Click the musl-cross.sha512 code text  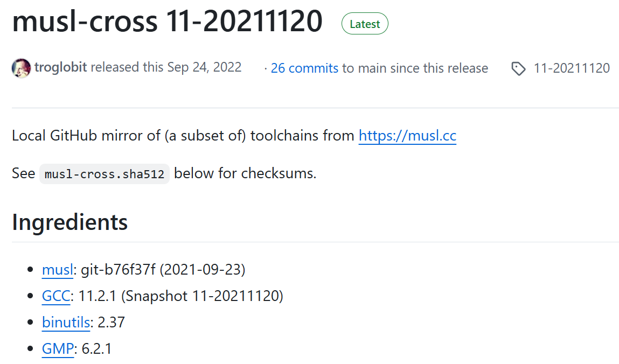105,174
